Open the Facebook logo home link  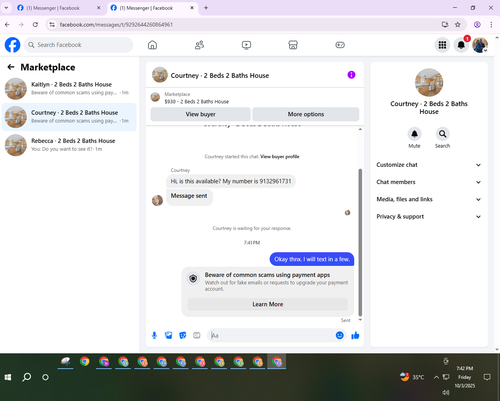tap(12, 45)
